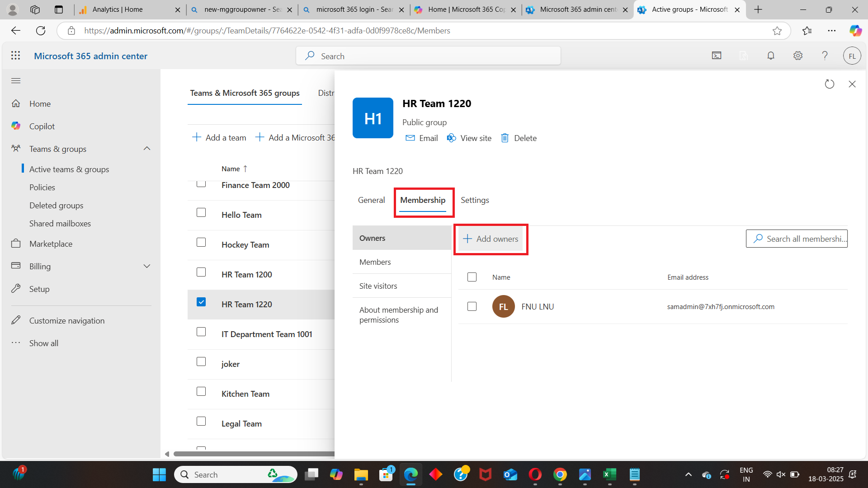
Task: Open the help question mark icon
Action: pyautogui.click(x=825, y=56)
